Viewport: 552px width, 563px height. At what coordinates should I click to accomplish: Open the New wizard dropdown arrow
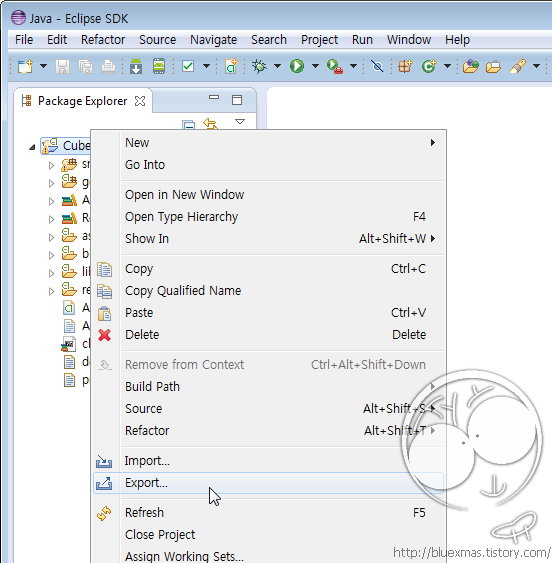click(43, 66)
